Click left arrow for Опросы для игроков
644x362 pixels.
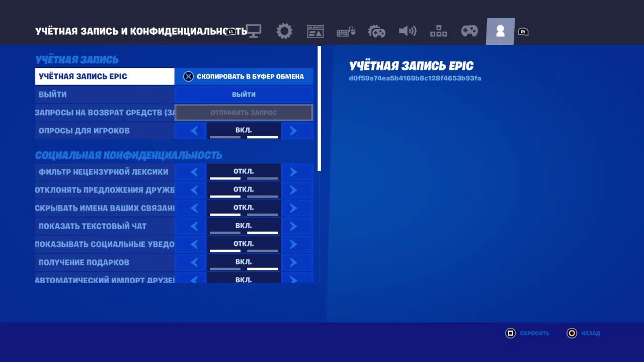point(194,131)
